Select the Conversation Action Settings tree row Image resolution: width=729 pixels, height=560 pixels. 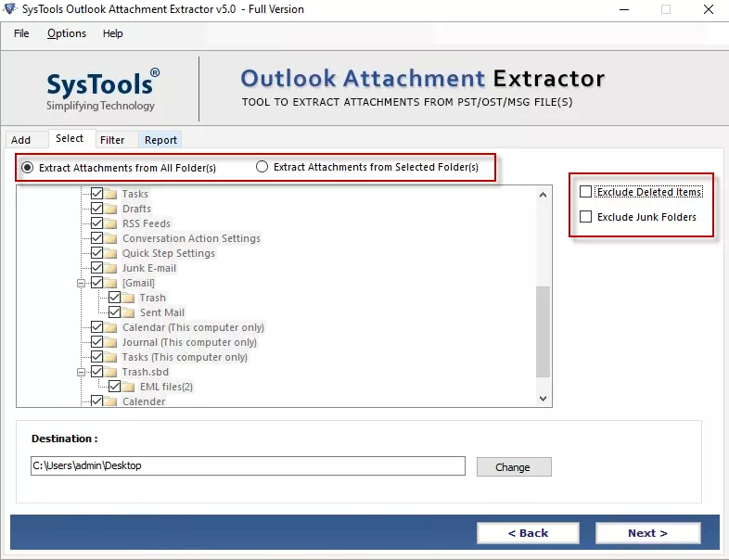191,238
